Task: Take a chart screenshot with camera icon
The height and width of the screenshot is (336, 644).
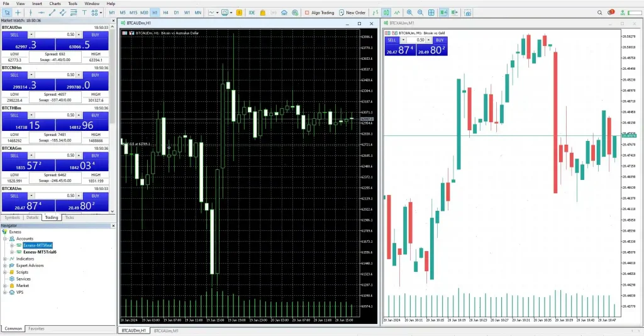Action: click(x=468, y=13)
